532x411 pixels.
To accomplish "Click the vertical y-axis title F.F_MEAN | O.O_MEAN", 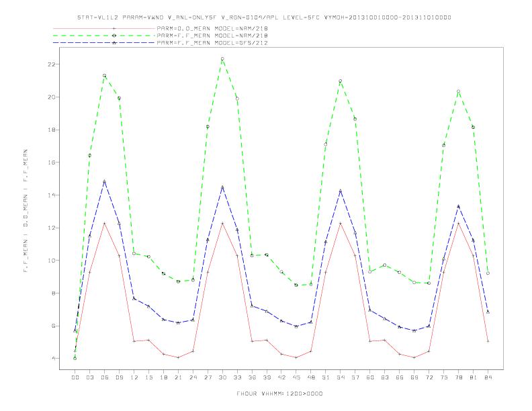I will coord(26,211).
